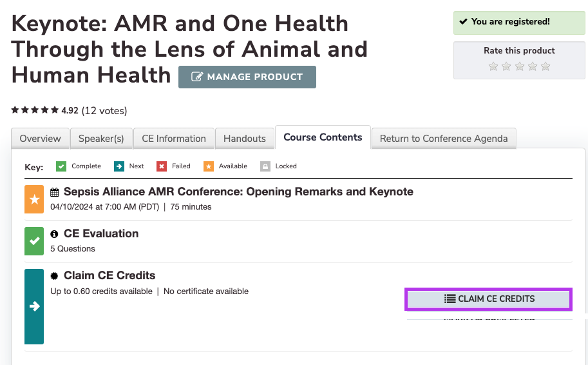Rate this product three stars
588x365 pixels.
click(520, 66)
